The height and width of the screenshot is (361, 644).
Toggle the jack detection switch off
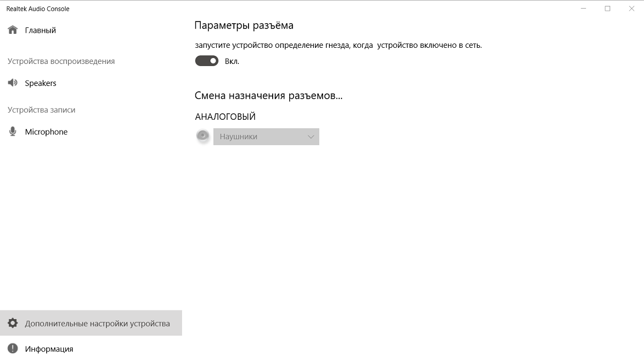207,61
